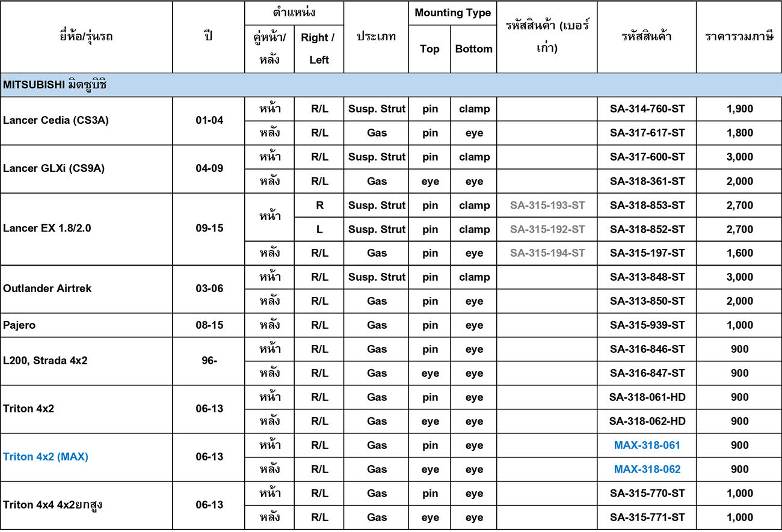Select product code SA-315-197-ST
This screenshot has height=532, width=782.
coord(647,253)
